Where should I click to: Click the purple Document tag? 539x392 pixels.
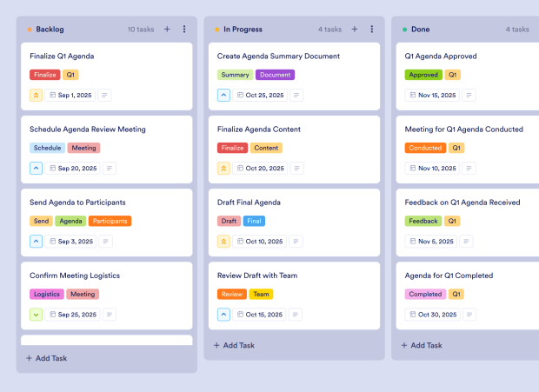(275, 75)
